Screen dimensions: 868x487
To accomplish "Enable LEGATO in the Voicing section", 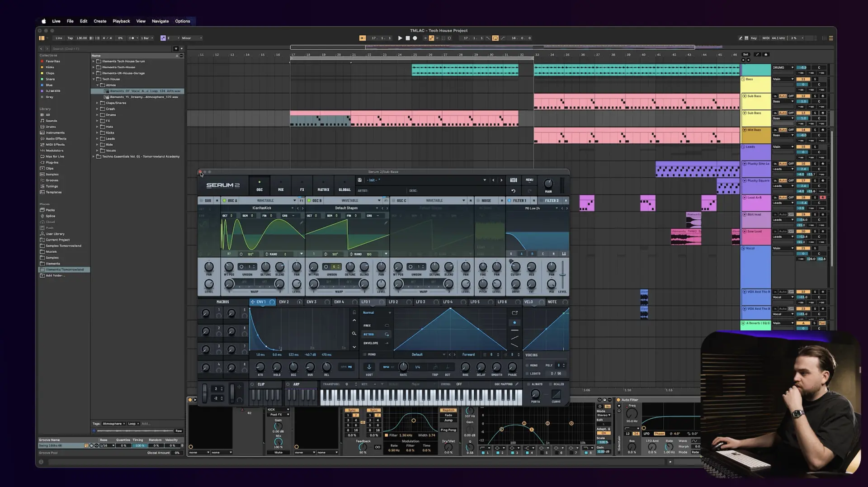I will (527, 374).
